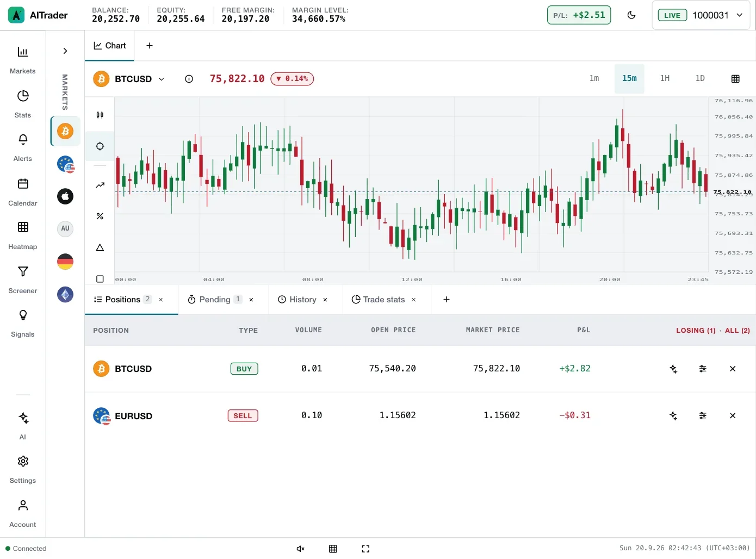Set chart timeframe to 1D
This screenshot has width=756, height=559.
point(700,79)
